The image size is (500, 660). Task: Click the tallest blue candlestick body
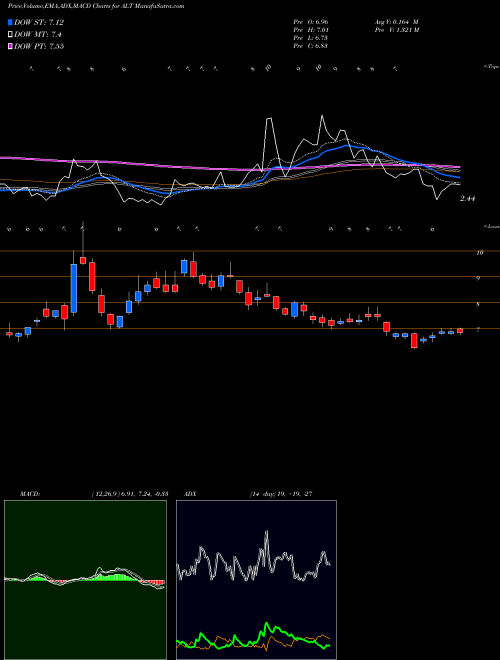coord(74,288)
